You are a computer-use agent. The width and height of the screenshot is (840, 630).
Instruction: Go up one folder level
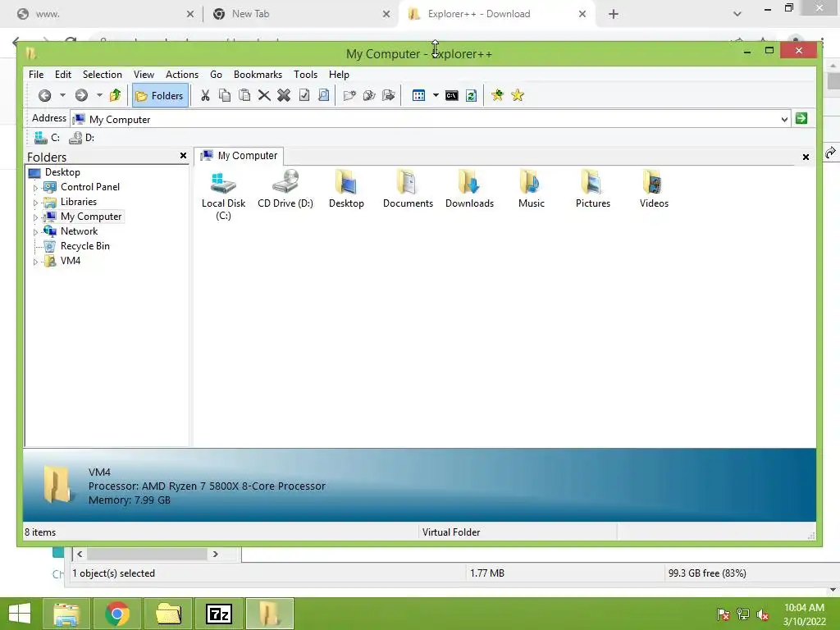click(x=115, y=95)
